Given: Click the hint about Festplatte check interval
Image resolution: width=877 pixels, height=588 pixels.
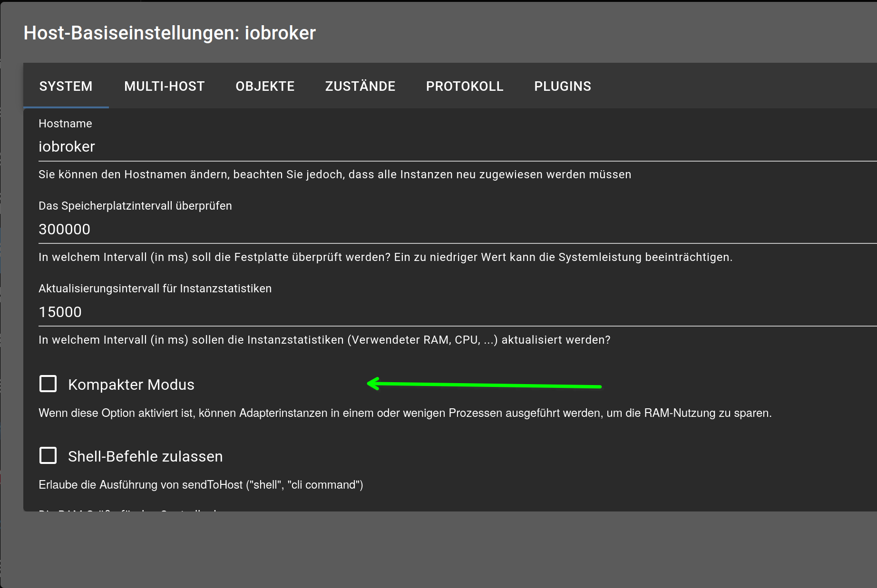Looking at the screenshot, I should coord(386,257).
